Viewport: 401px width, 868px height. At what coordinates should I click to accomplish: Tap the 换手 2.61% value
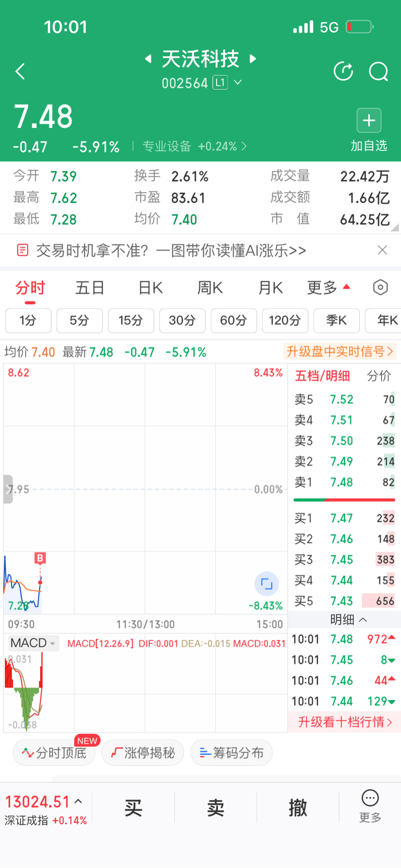tap(190, 176)
